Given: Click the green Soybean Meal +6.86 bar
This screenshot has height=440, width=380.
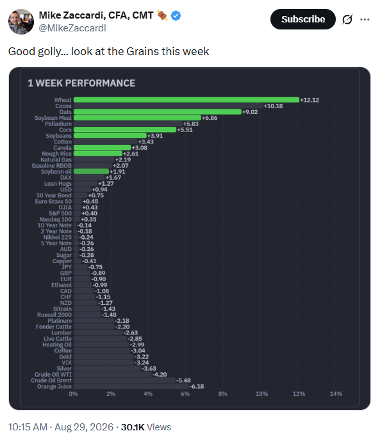Looking at the screenshot, I should pyautogui.click(x=137, y=118).
